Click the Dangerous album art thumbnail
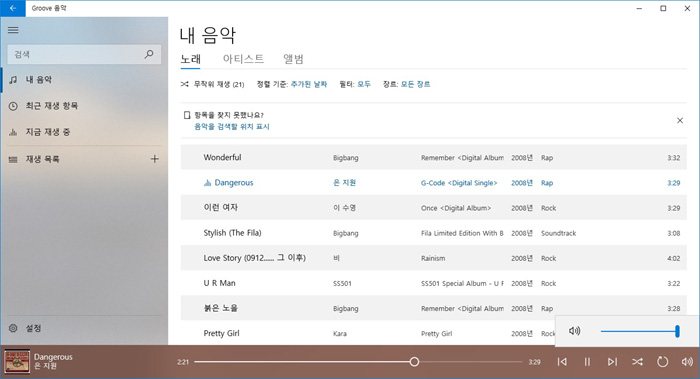The height and width of the screenshot is (379, 700). (17, 361)
